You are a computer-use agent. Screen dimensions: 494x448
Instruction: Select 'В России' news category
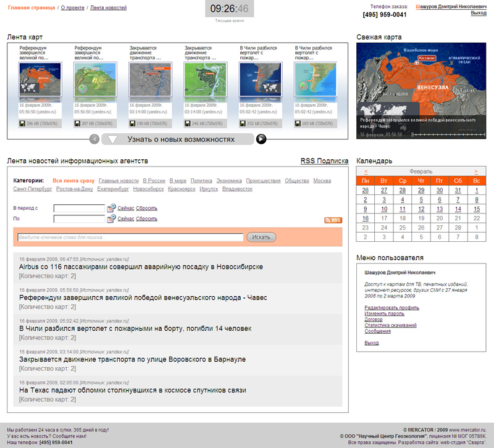[154, 181]
